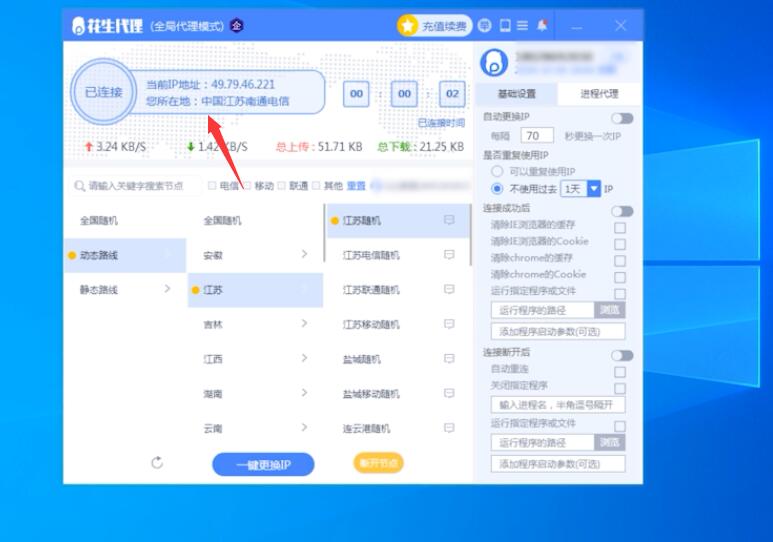Click 添加程序启动参数 field under 连接成功后

tap(558, 331)
